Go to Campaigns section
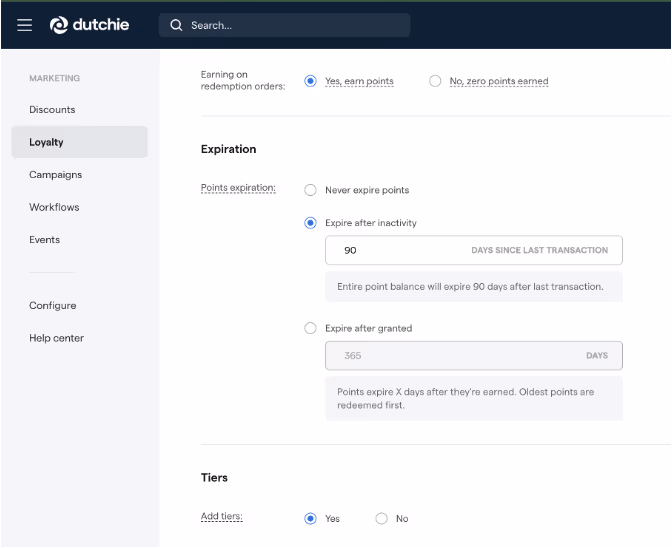The image size is (672, 548). 56,175
